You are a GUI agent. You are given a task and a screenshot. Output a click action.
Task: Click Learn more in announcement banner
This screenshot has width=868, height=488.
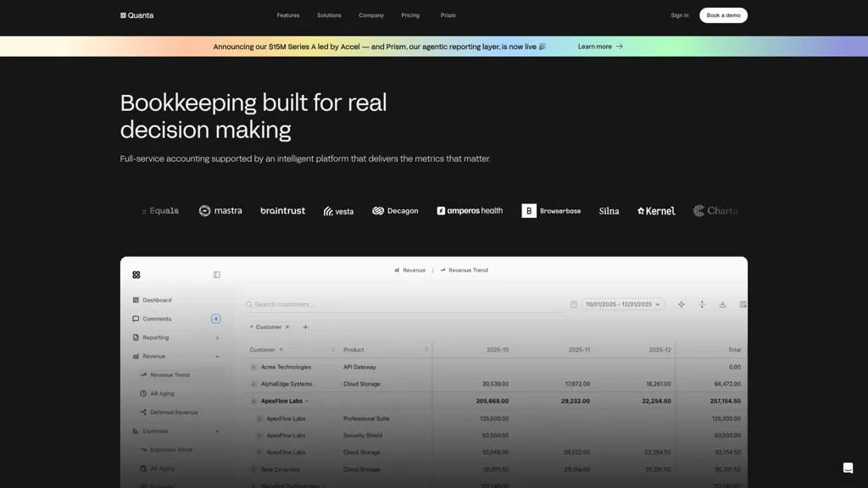[600, 47]
